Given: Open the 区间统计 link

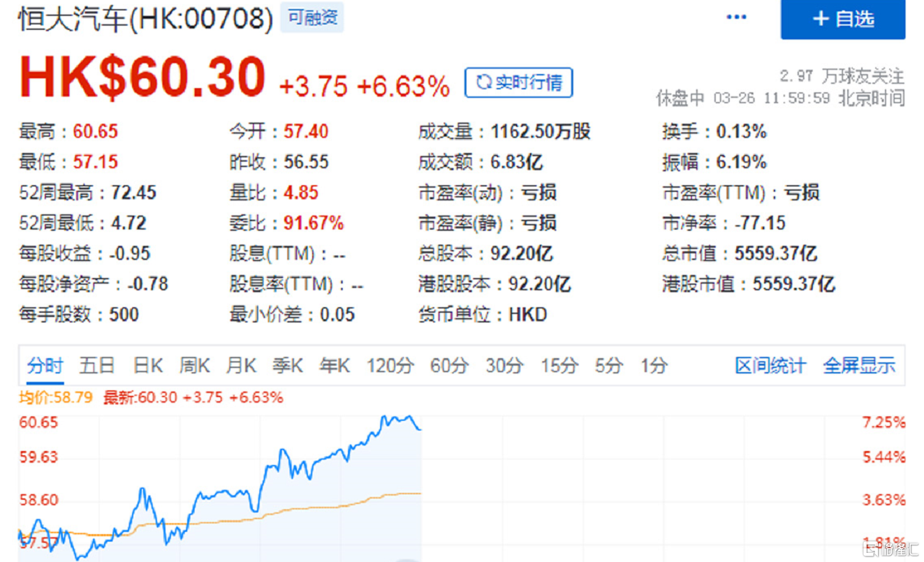Looking at the screenshot, I should [x=770, y=365].
